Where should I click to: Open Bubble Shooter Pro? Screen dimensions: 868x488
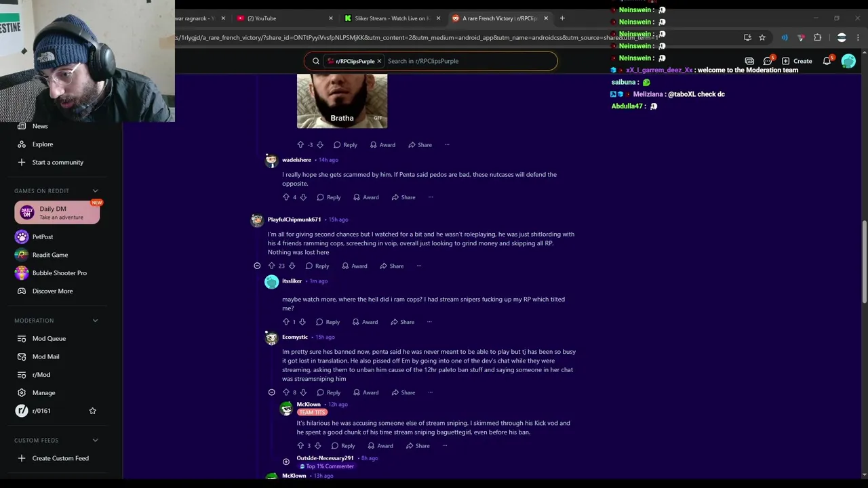point(59,273)
